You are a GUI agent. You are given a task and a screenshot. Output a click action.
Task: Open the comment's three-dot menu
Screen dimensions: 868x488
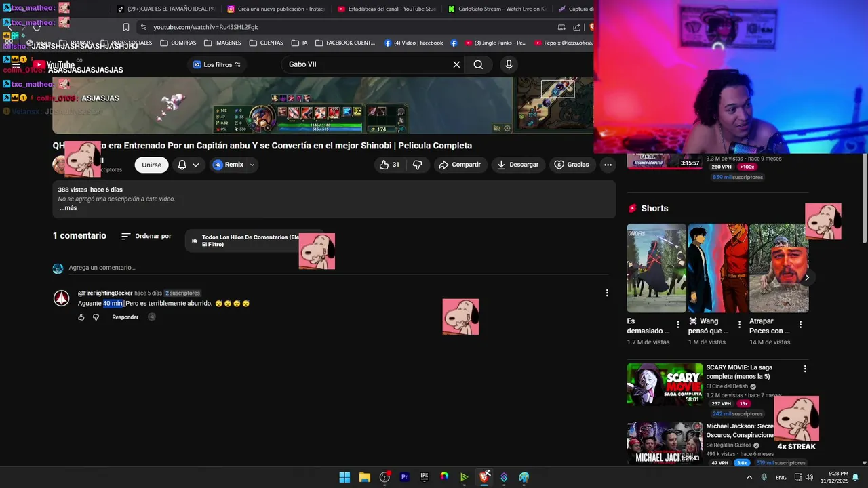607,293
